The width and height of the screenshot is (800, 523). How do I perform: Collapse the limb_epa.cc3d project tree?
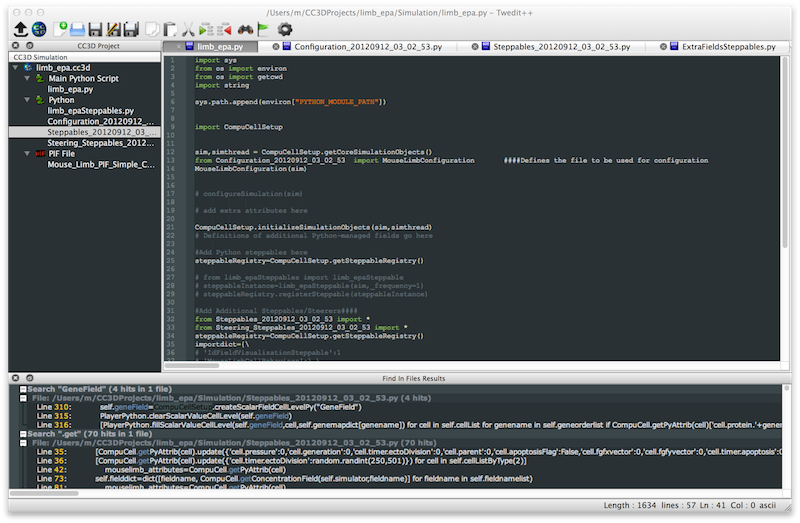pyautogui.click(x=14, y=67)
